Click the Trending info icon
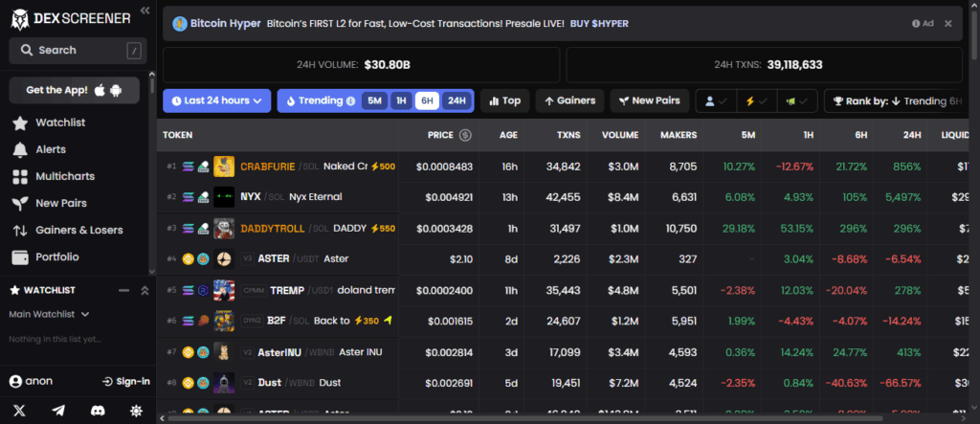The image size is (980, 424). (350, 100)
